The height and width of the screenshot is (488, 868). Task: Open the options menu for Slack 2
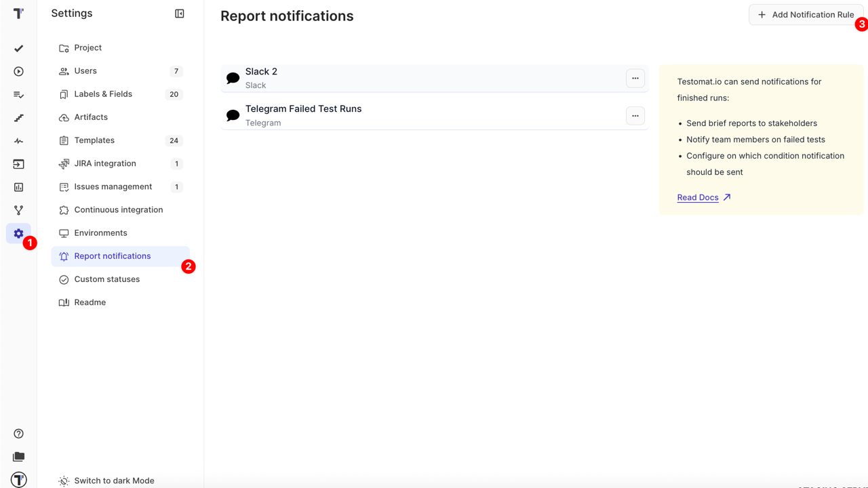pos(635,78)
